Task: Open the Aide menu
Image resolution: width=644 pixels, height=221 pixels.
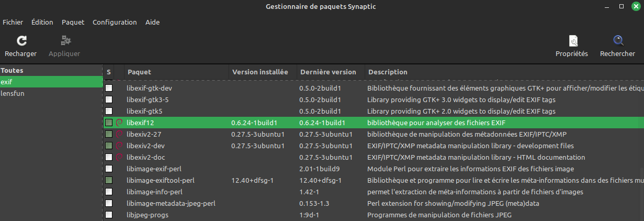Action: pos(152,23)
